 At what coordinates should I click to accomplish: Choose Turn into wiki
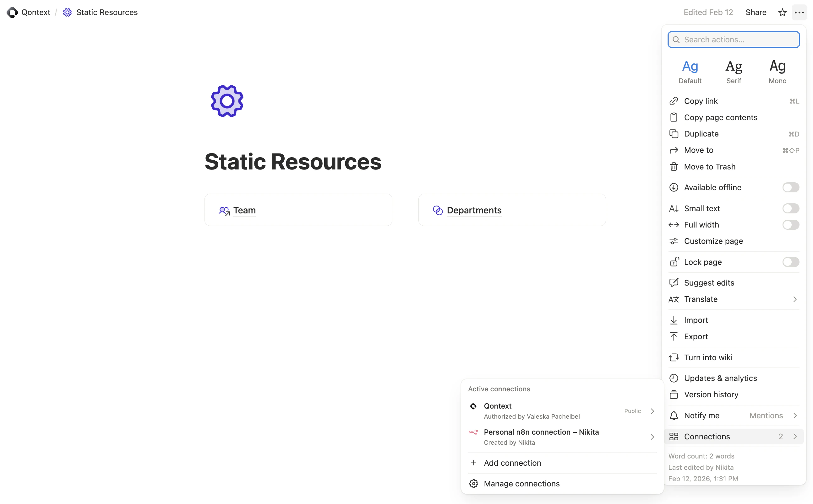pyautogui.click(x=709, y=357)
